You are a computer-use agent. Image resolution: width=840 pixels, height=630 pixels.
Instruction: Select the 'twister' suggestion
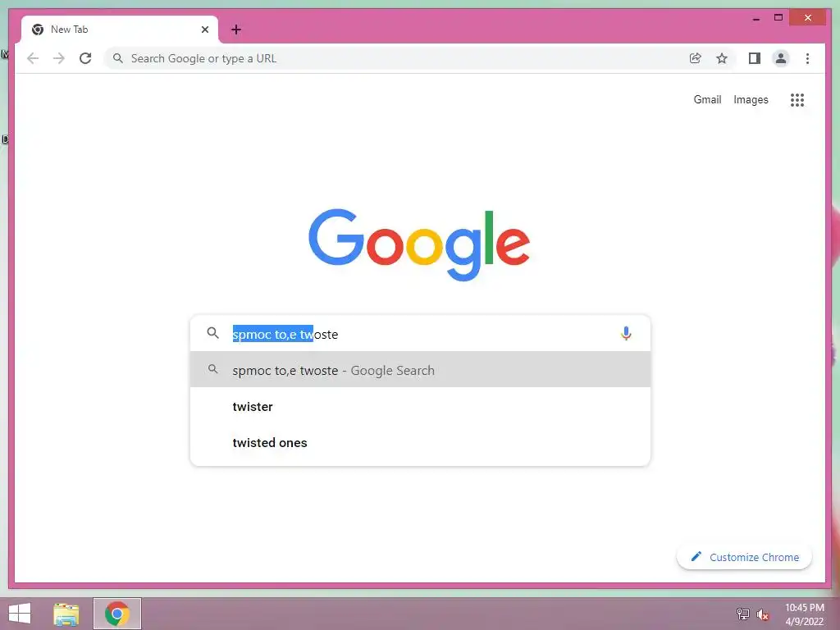coord(421,407)
